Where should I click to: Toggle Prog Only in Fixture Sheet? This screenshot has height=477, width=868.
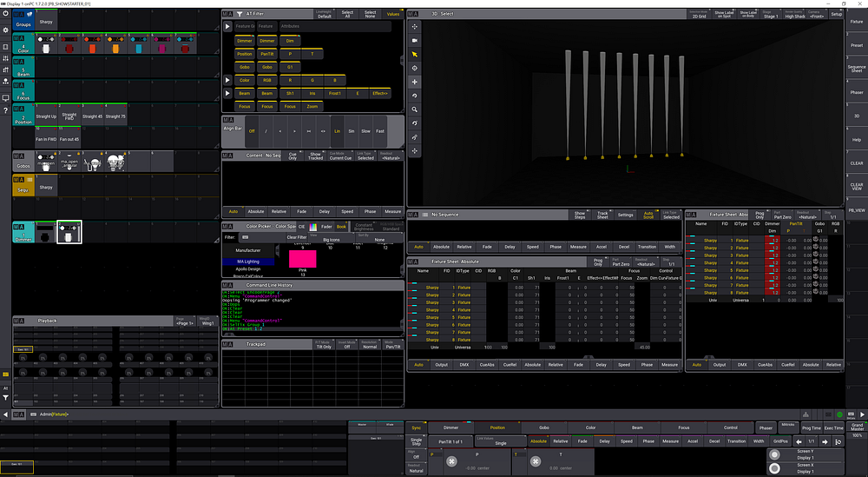(597, 262)
